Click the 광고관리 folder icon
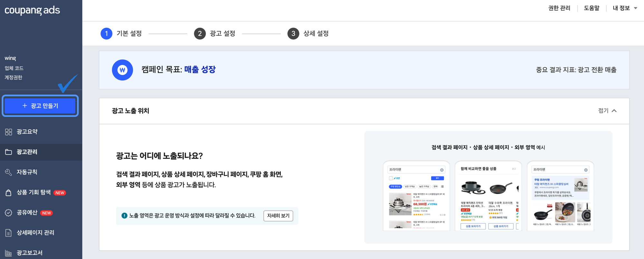Screen dimensions: 644x259 [9, 152]
